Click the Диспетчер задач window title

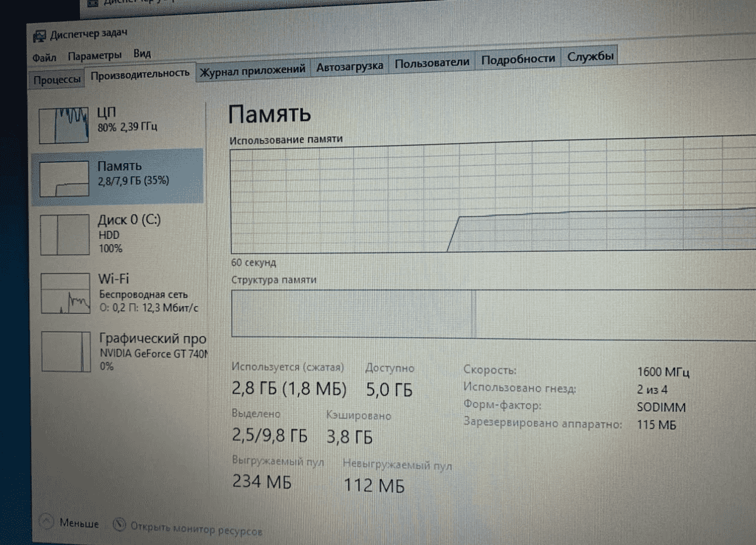click(89, 33)
